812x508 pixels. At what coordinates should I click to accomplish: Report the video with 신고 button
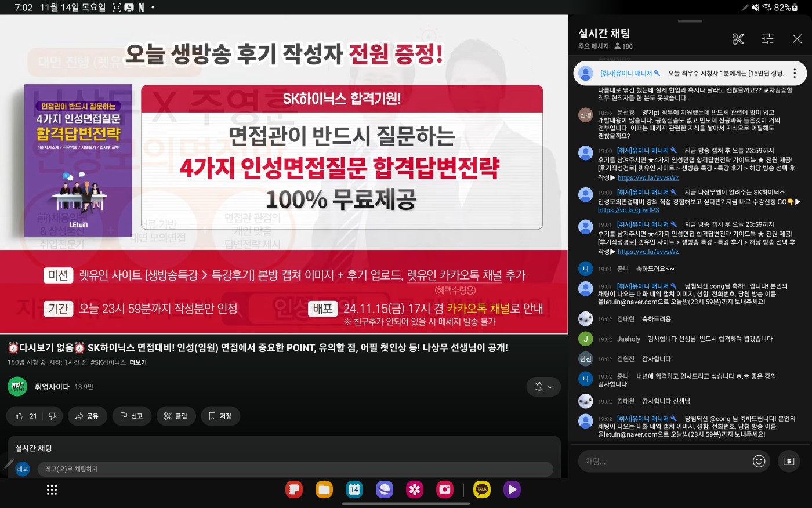point(132,416)
